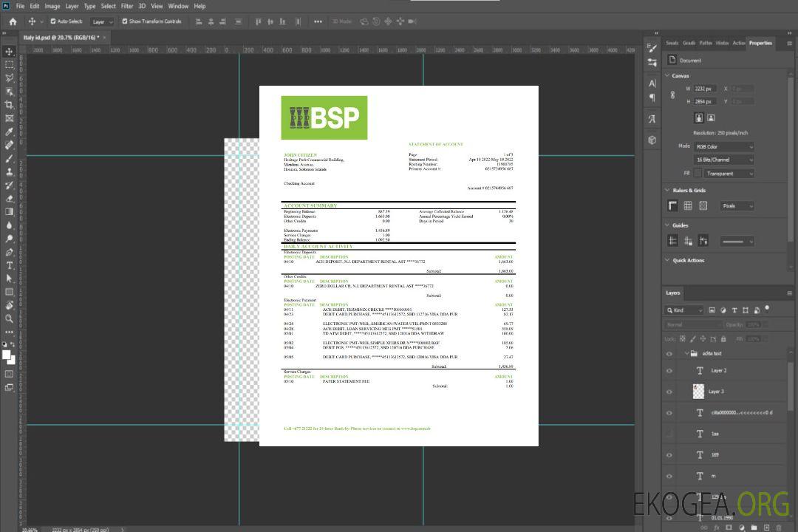Uncheck Show Transform Controls
This screenshot has width=798, height=532.
coord(125,21)
